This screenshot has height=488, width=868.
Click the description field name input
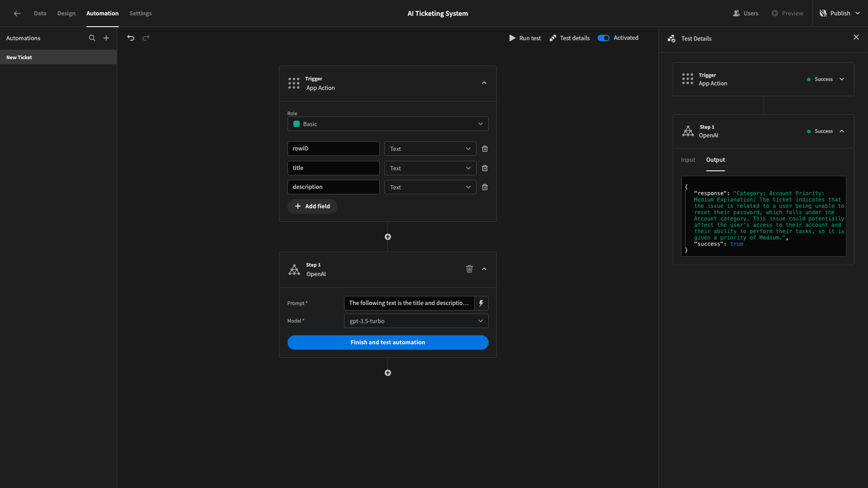point(334,187)
